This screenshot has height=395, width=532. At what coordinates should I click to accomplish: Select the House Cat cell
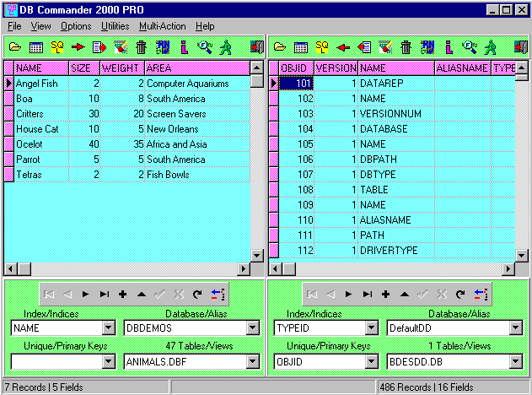pos(41,129)
